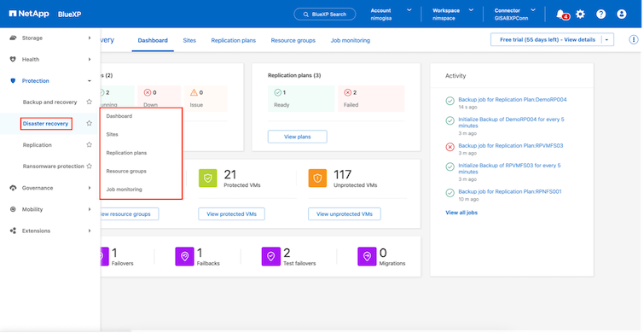644x333 pixels.
Task: Click the help question mark icon
Action: click(600, 15)
